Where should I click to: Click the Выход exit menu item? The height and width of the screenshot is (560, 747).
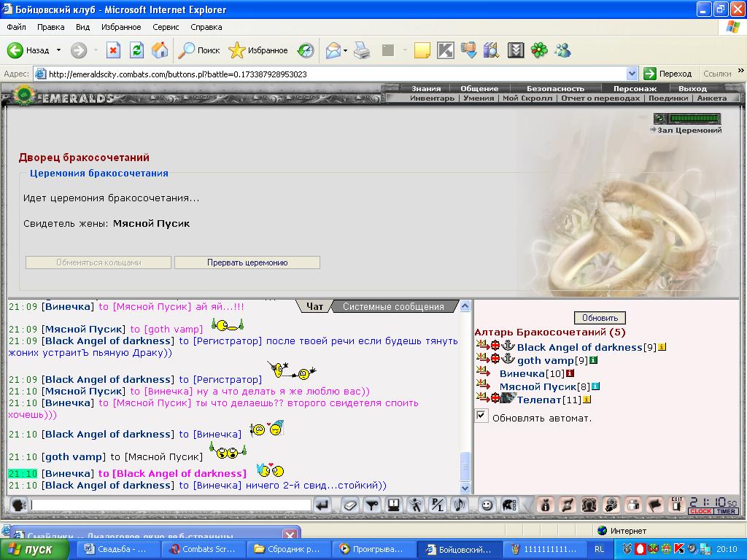pos(693,88)
